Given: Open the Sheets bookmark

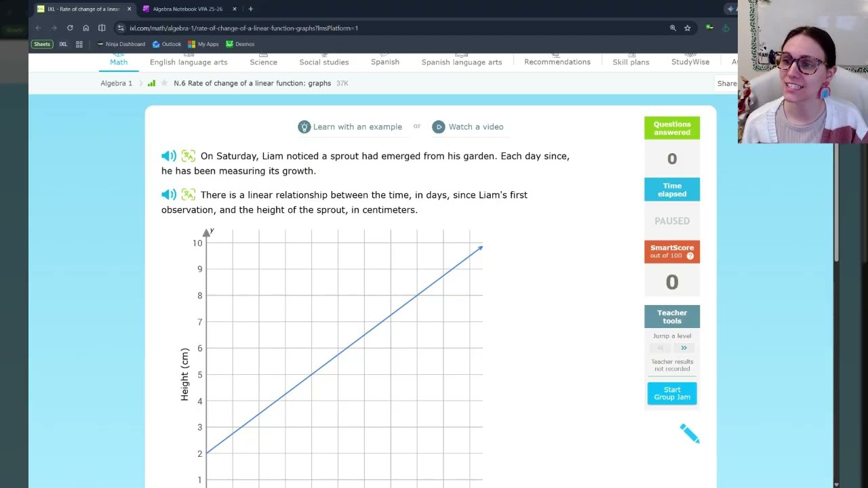Looking at the screenshot, I should [42, 44].
